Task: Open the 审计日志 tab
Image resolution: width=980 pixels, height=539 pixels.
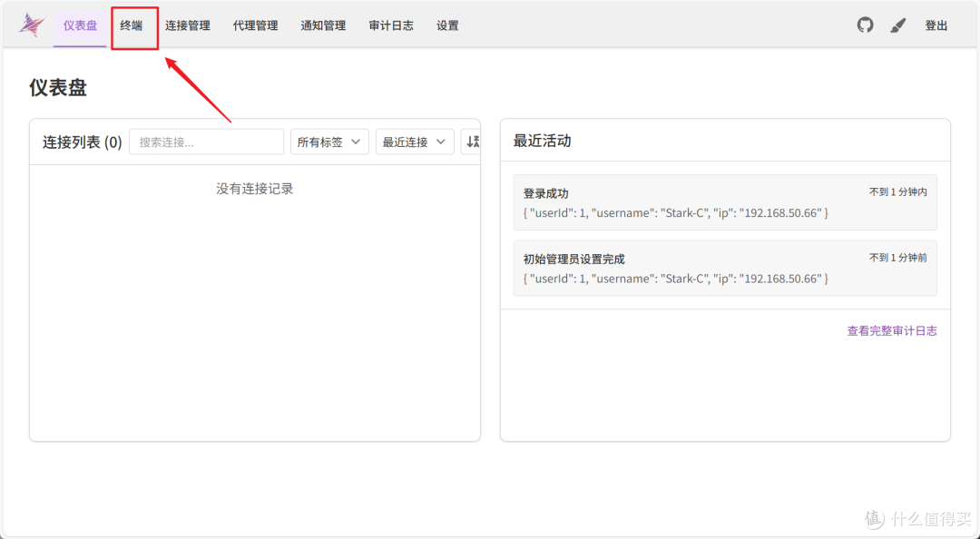Action: [390, 25]
